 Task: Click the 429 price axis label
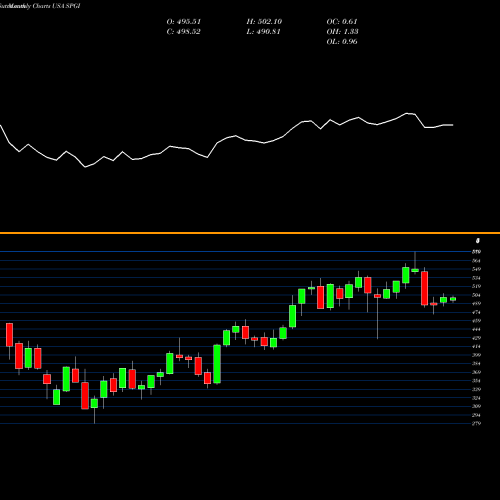coord(476,338)
